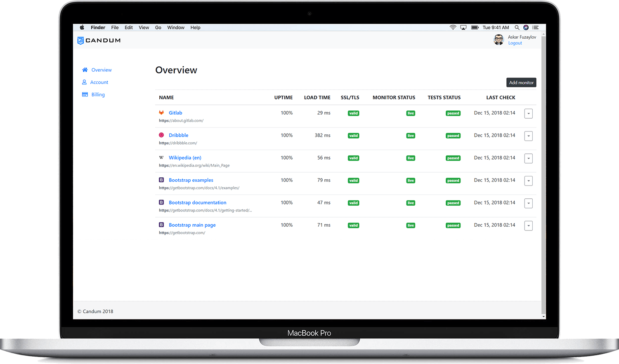Viewport: 619px width, 364px height.
Task: Expand options for Bootstrap main page row
Action: pos(528,225)
